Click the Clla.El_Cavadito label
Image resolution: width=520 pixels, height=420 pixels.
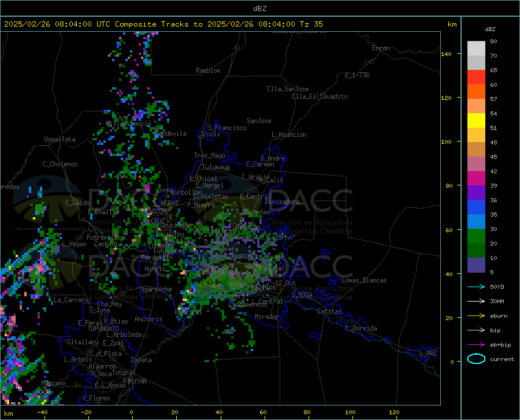(x=320, y=96)
